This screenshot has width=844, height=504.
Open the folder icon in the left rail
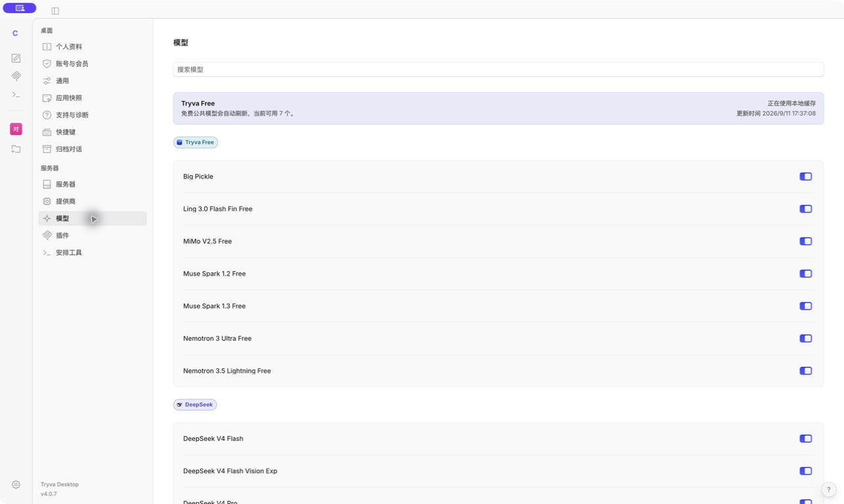16,149
